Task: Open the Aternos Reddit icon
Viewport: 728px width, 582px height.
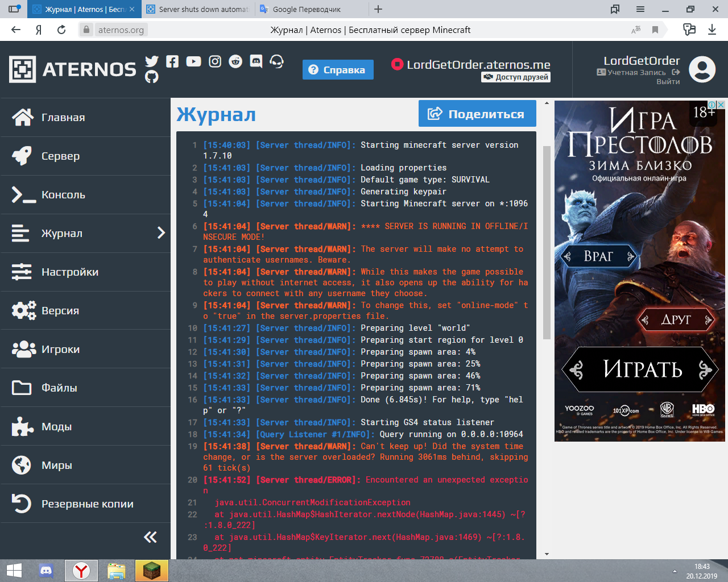Action: [x=235, y=61]
